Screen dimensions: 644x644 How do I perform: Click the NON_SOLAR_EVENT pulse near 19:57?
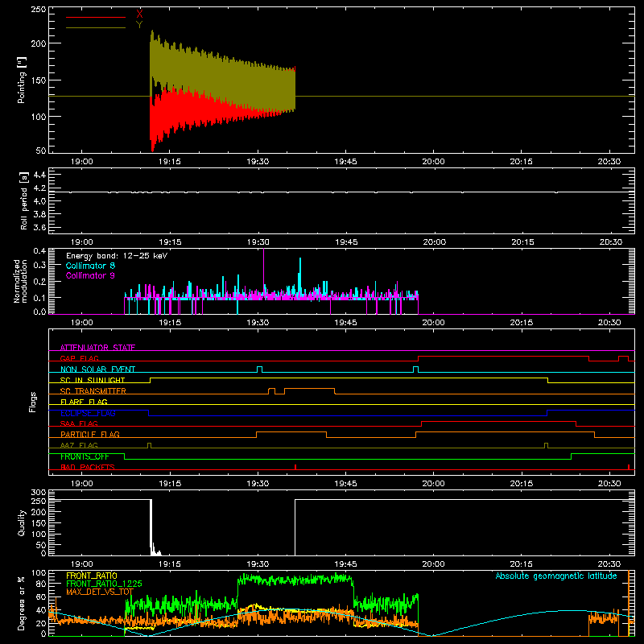[415, 369]
